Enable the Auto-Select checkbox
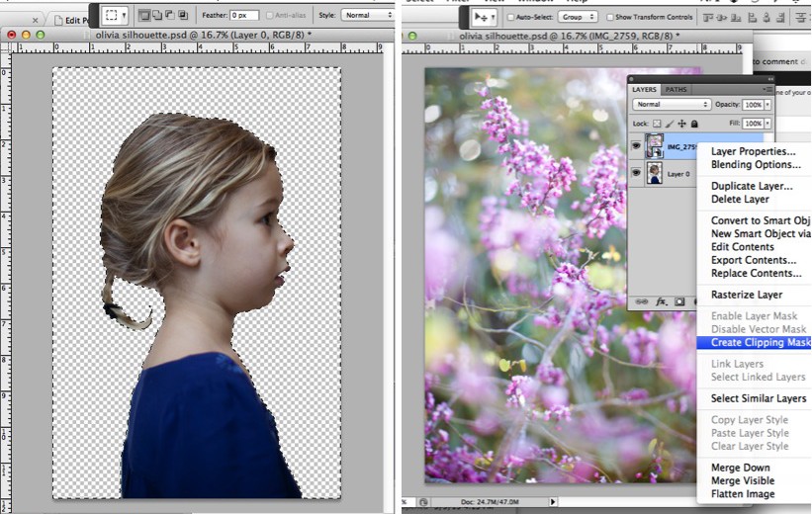This screenshot has width=812, height=514. 510,17
